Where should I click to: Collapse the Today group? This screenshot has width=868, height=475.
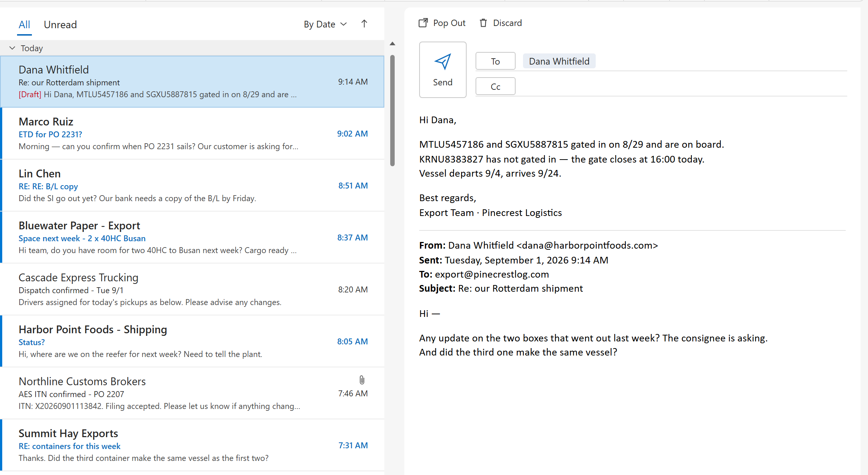[12, 48]
